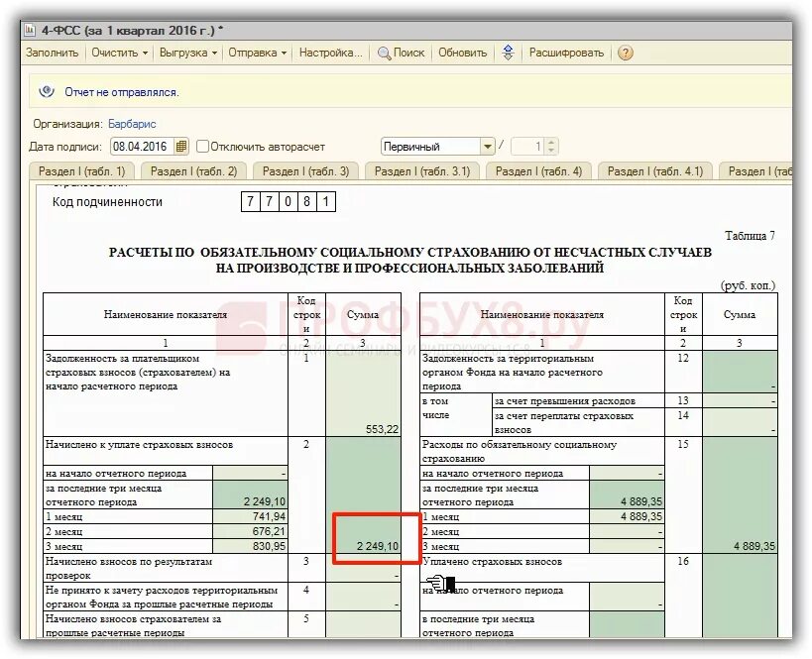This screenshot has width=812, height=659.
Task: Switch to Раздел I (табл. 4) tab
Action: click(538, 171)
